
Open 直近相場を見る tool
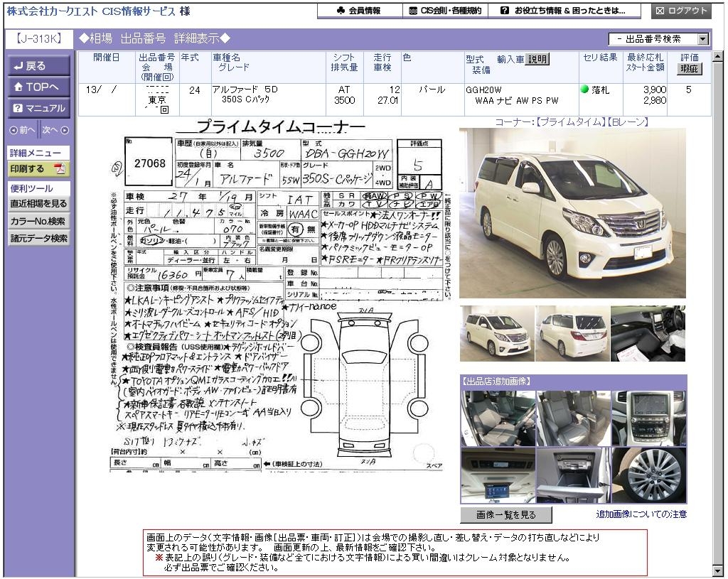[x=38, y=204]
